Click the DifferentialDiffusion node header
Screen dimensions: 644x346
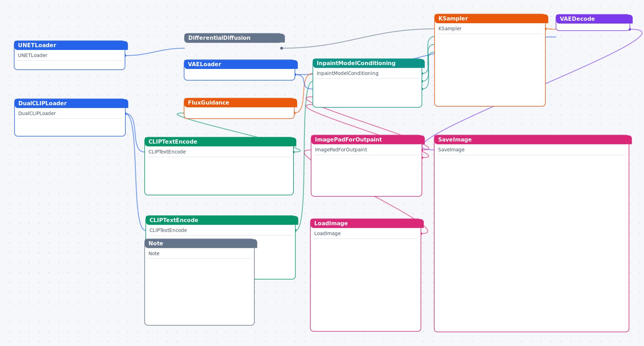point(234,38)
